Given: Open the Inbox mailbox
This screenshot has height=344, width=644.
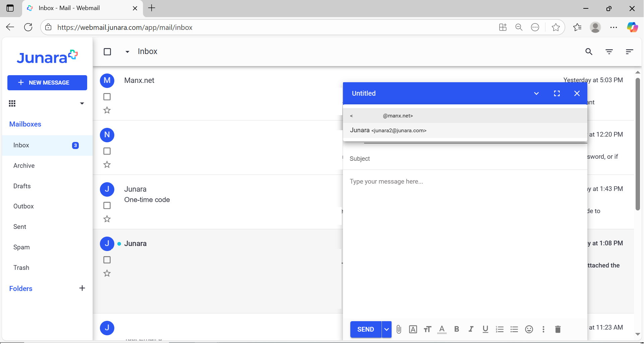Looking at the screenshot, I should coord(47,145).
